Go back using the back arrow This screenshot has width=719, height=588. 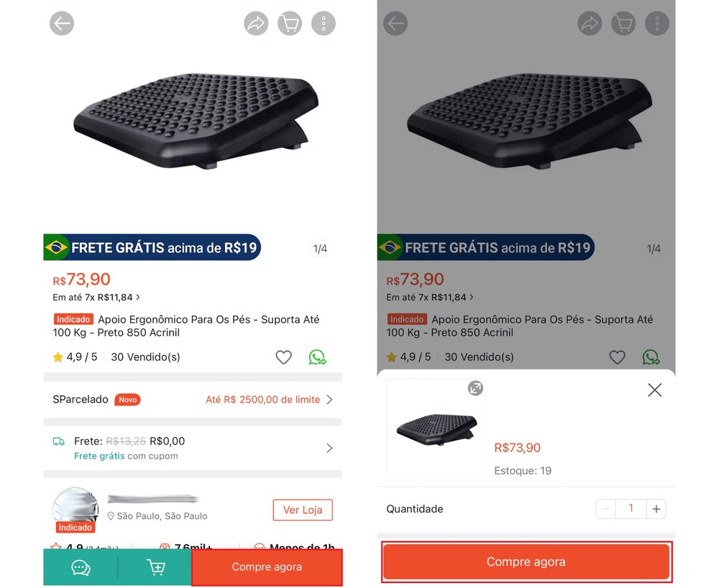point(62,23)
